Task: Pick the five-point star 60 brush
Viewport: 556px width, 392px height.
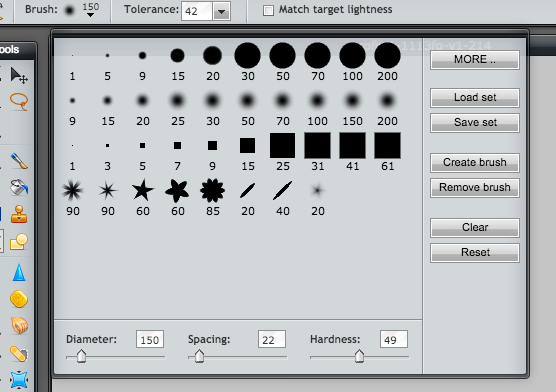Action: pos(143,191)
